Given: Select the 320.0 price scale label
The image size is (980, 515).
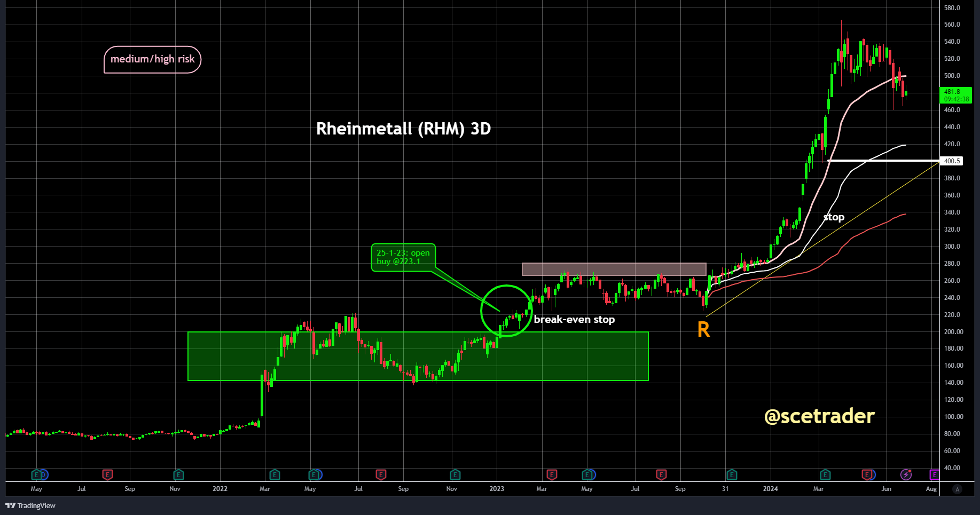Looking at the screenshot, I should 952,229.
